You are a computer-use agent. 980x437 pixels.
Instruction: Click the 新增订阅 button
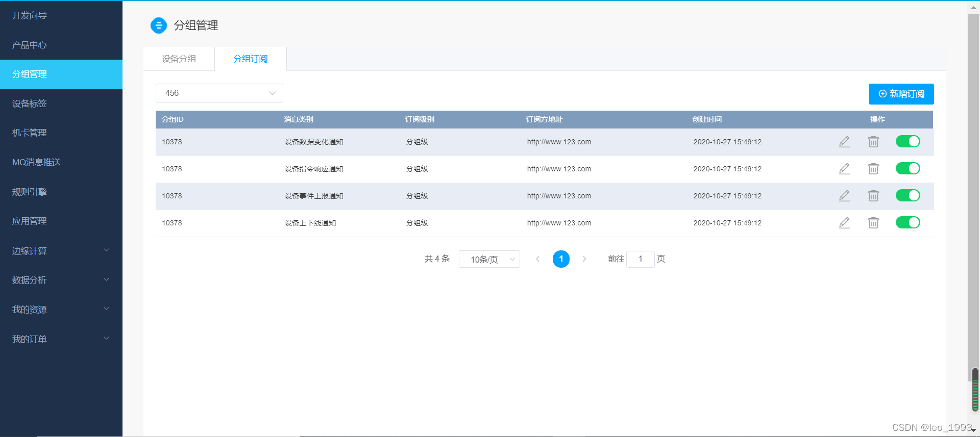pyautogui.click(x=901, y=94)
